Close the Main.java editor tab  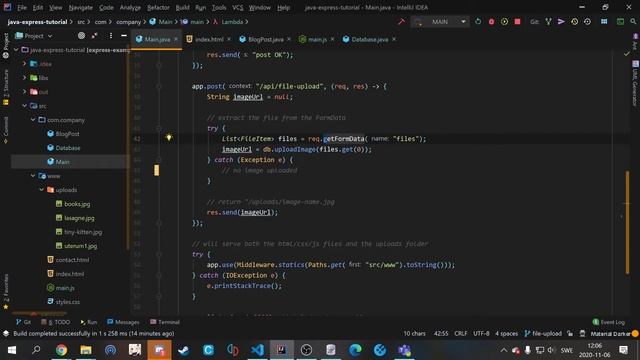(176, 39)
